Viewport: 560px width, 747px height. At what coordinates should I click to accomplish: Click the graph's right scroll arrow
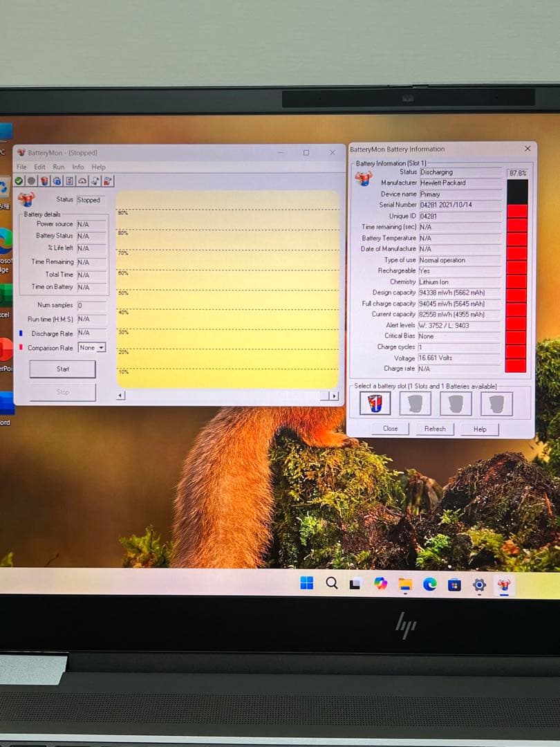[334, 396]
